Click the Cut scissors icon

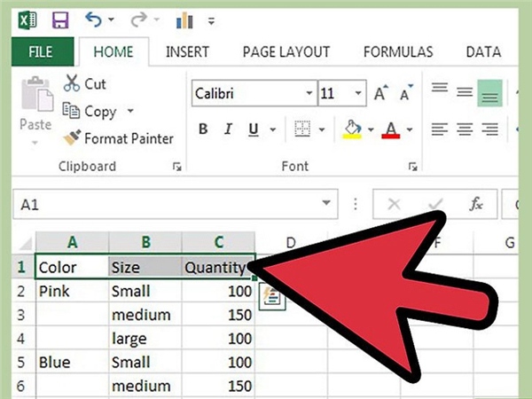[x=72, y=83]
